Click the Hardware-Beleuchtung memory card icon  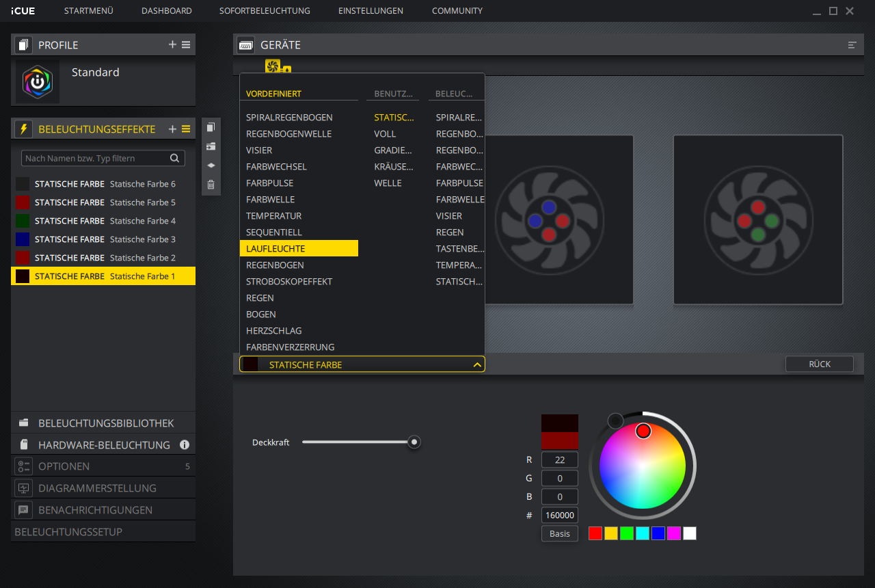pos(24,444)
